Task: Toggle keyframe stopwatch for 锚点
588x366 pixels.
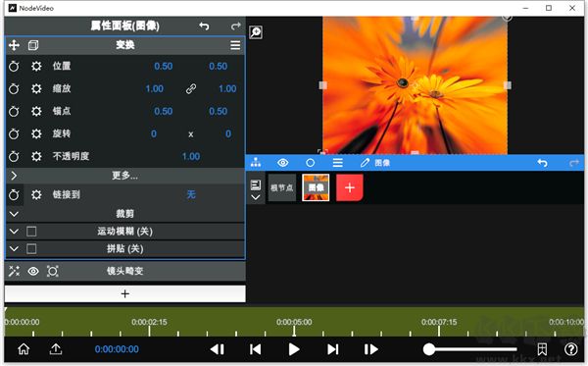Action: coord(14,112)
